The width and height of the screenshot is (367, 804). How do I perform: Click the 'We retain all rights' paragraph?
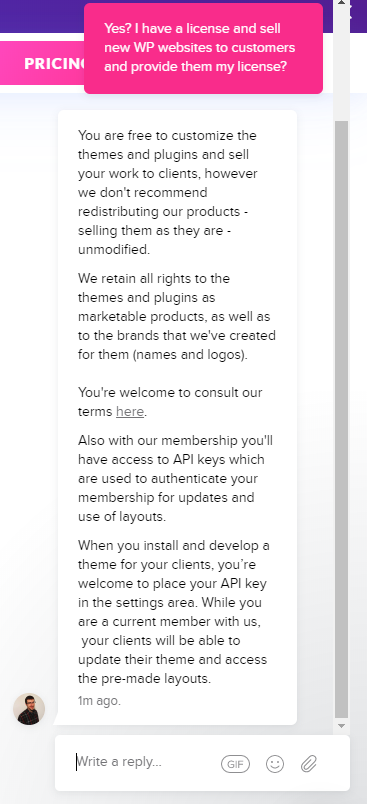177,316
